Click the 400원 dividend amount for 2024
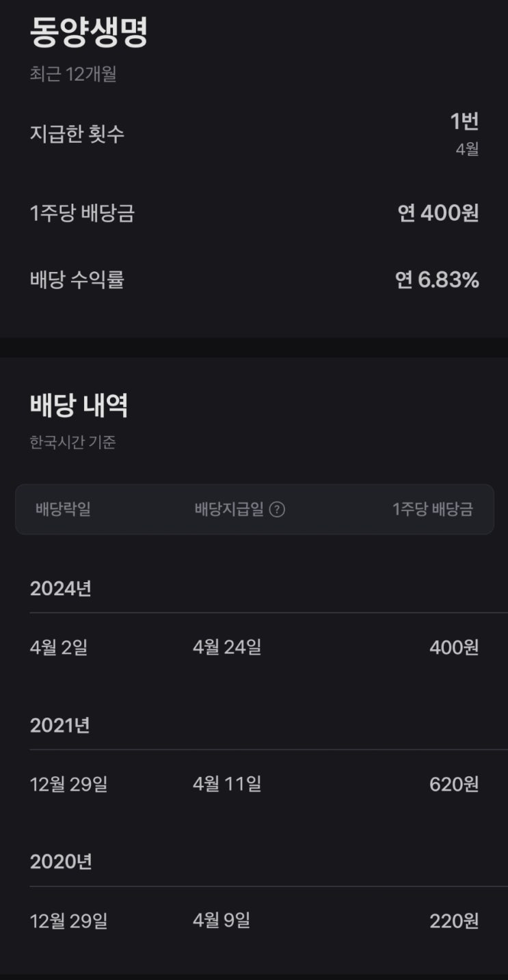 (454, 647)
